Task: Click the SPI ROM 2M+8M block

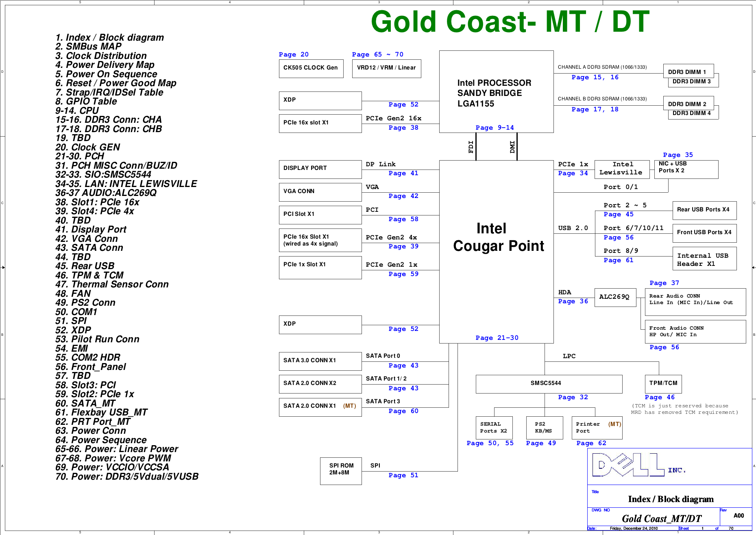Action: 341,471
